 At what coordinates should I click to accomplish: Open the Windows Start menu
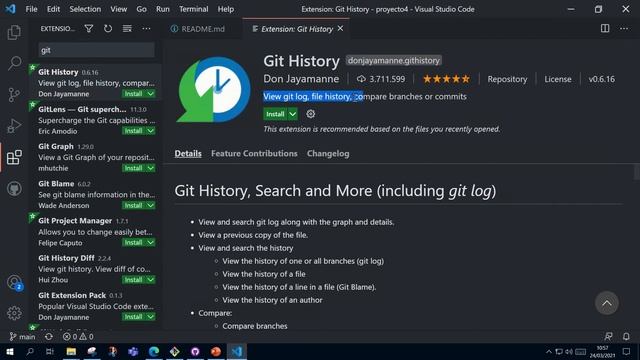(x=9, y=351)
